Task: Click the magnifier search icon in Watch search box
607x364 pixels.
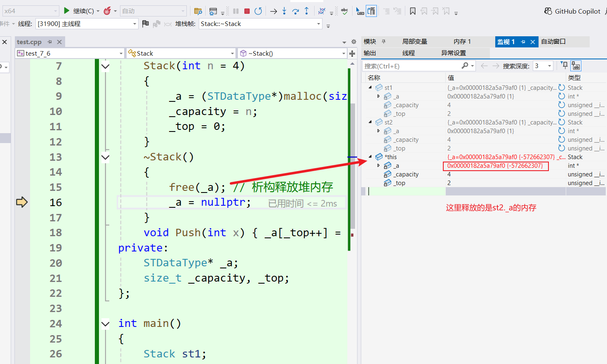Action: tap(465, 66)
